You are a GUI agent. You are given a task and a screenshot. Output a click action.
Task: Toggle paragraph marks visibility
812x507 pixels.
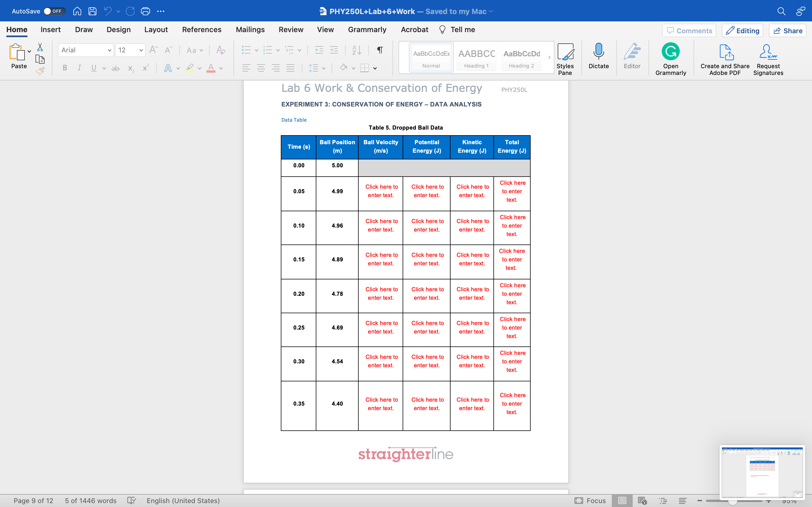[379, 50]
